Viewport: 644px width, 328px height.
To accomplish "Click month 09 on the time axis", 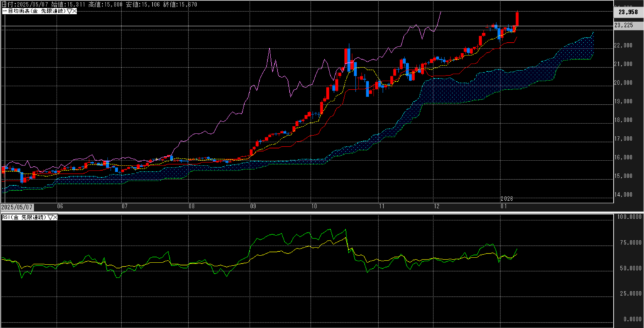I will tap(252, 206).
